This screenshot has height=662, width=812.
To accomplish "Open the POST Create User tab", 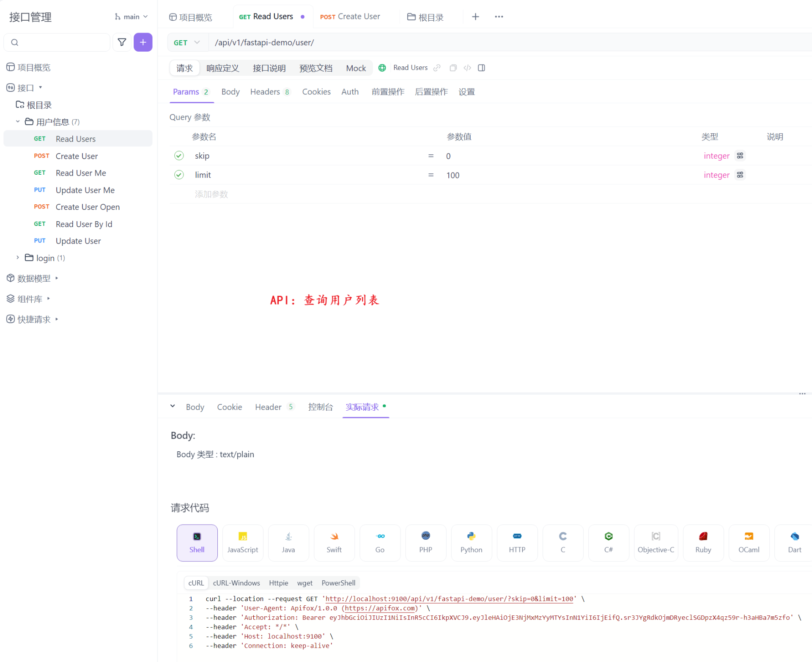I will 350,16.
